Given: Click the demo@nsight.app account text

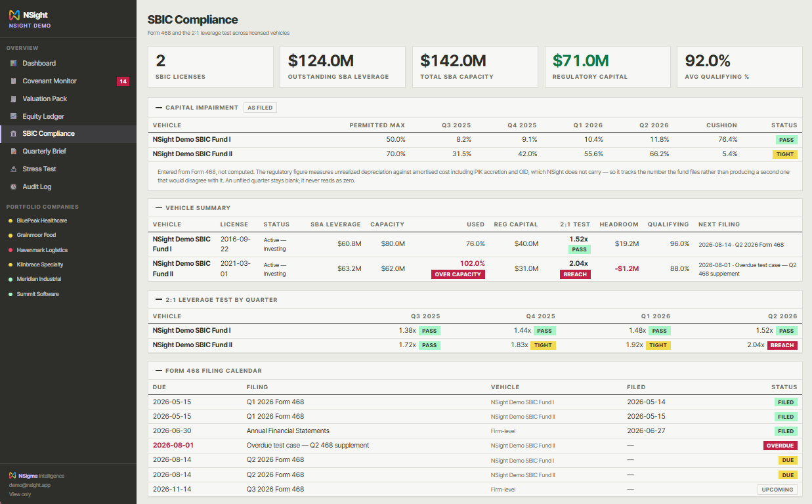Looking at the screenshot, I should (x=30, y=485).
